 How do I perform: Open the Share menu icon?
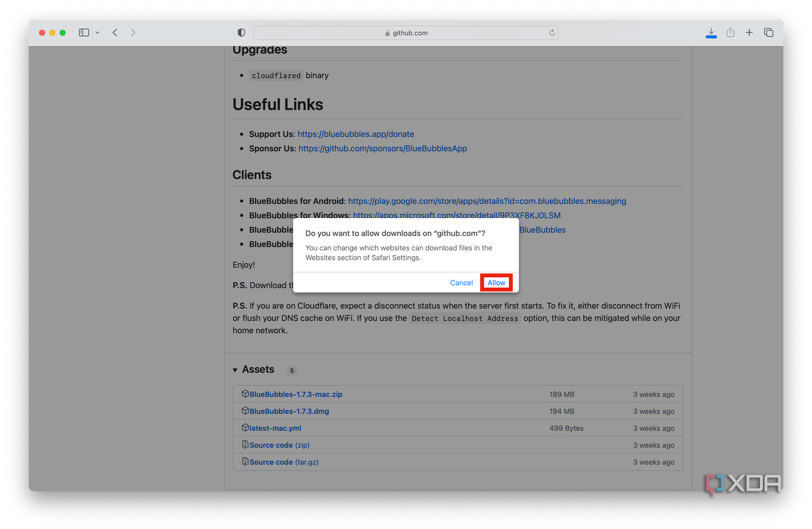(730, 32)
